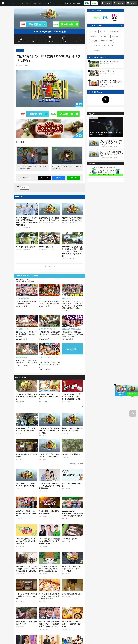Click ランキングをもっと見る crown button

pyautogui.click(x=72, y=349)
